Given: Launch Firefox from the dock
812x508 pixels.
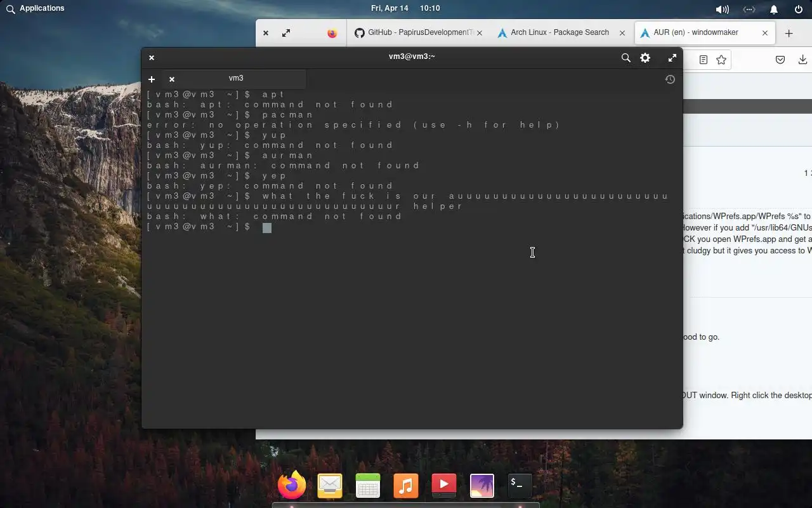Looking at the screenshot, I should (292, 486).
